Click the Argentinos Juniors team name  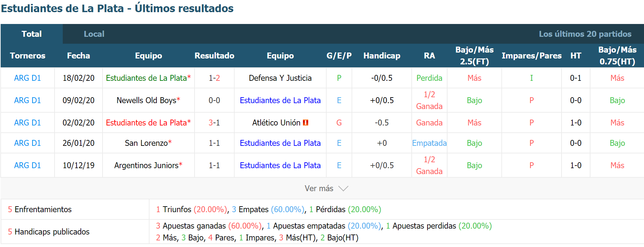146,166
